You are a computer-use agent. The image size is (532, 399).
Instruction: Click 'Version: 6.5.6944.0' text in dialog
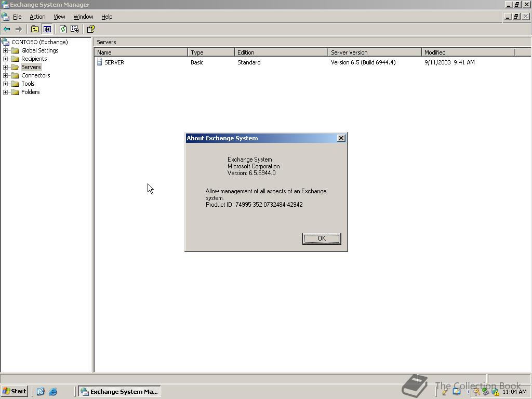point(251,173)
